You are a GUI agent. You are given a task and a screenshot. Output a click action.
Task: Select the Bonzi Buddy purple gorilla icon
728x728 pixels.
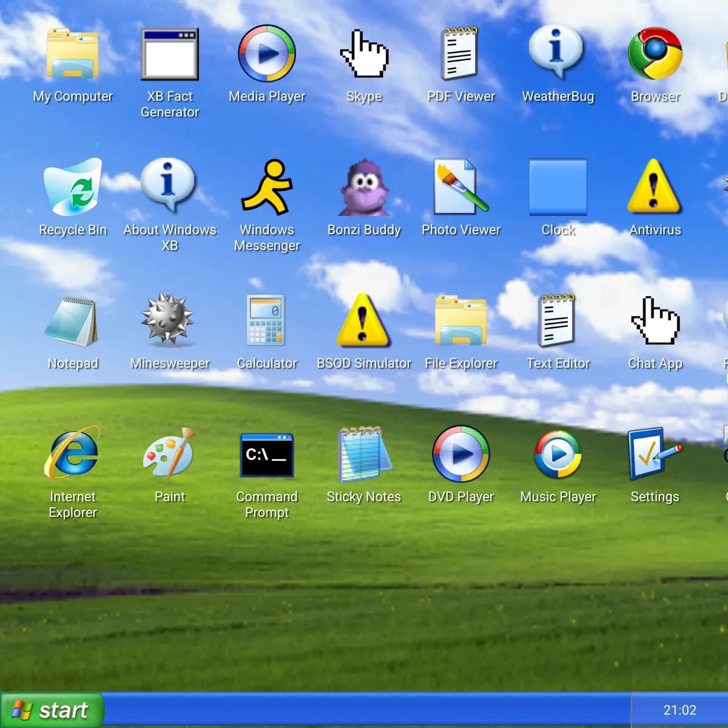(x=364, y=187)
